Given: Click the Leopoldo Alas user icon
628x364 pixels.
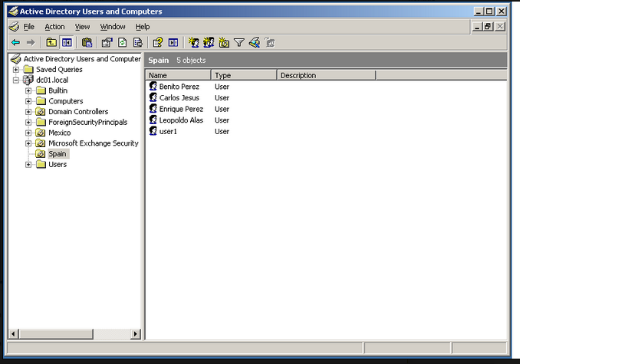Looking at the screenshot, I should pyautogui.click(x=153, y=120).
